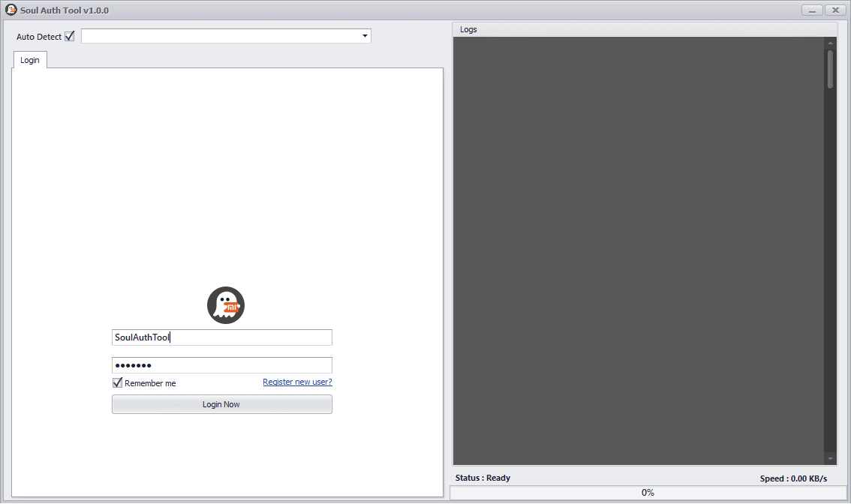Select the Login tab

(x=30, y=60)
